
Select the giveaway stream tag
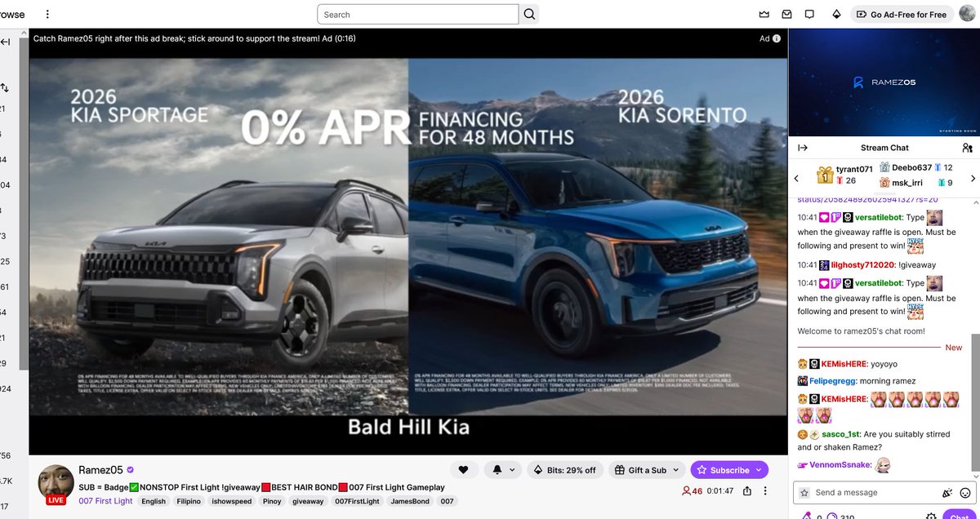point(308,501)
